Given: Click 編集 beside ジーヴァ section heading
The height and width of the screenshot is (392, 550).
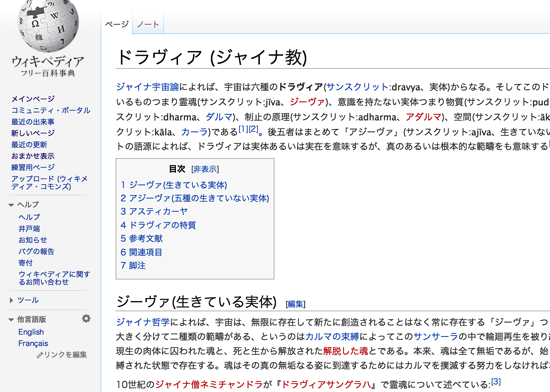Looking at the screenshot, I should 296,304.
